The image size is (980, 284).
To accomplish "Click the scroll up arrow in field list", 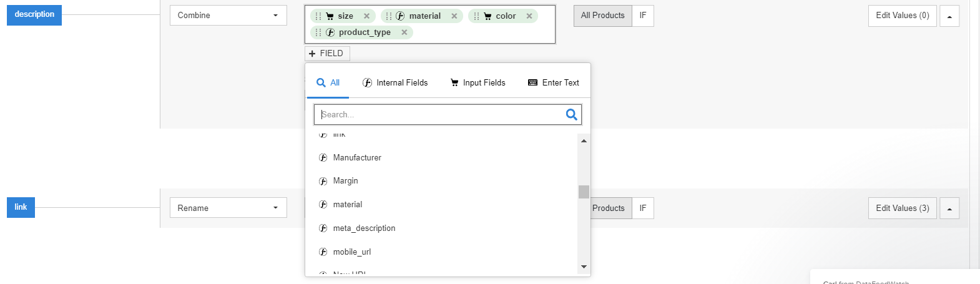I will [x=584, y=140].
